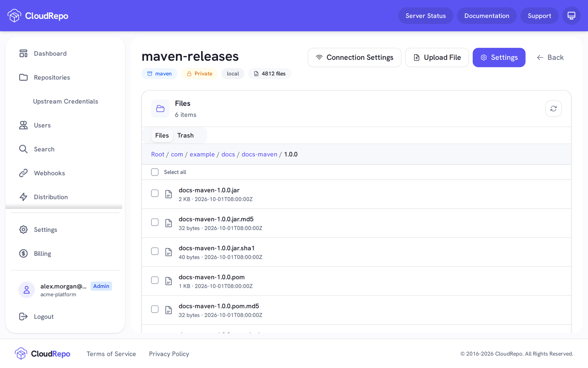The image size is (588, 368).
Task: Open Server Status in top bar
Action: coord(426,16)
